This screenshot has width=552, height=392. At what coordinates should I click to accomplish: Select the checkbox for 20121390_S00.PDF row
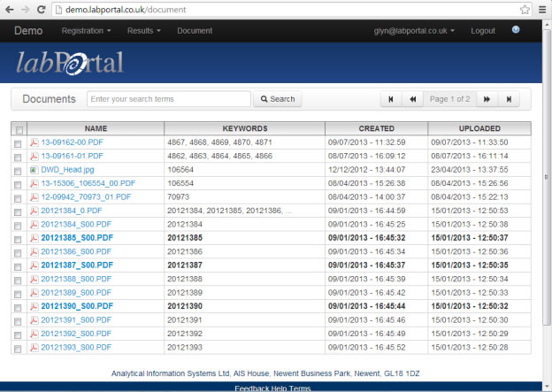(x=18, y=308)
